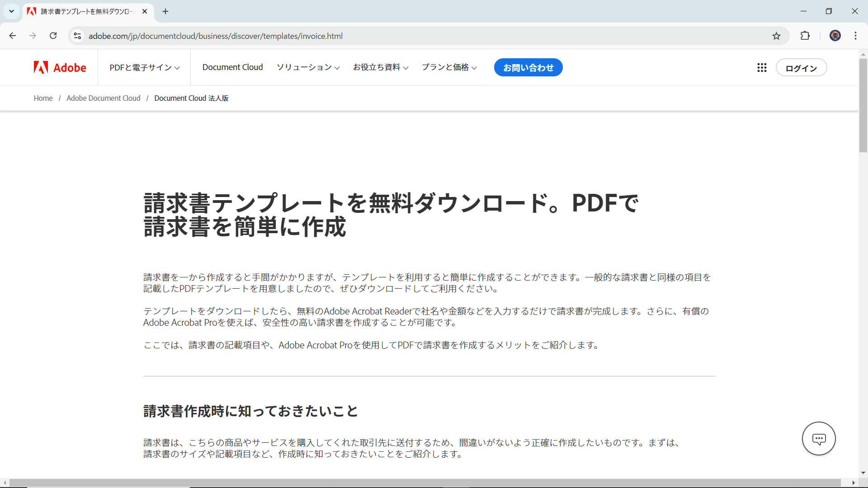The width and height of the screenshot is (868, 488).
Task: Click the scroll down arrow
Action: pos(863,473)
